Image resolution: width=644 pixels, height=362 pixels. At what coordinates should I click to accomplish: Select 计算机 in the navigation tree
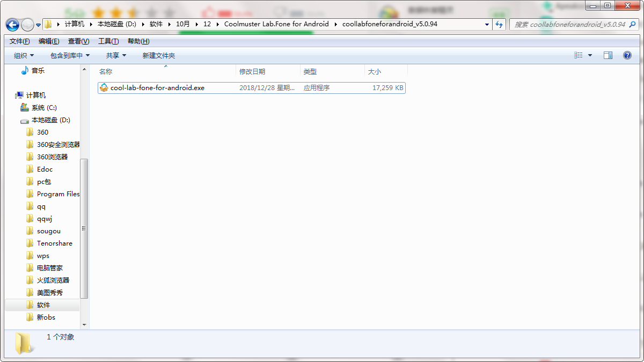36,95
